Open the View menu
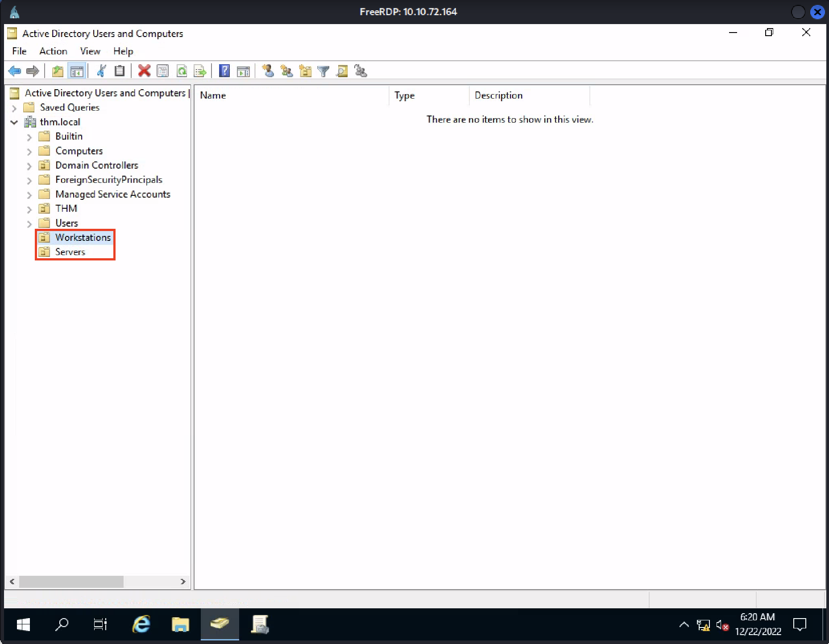This screenshot has width=829, height=644. [x=90, y=51]
